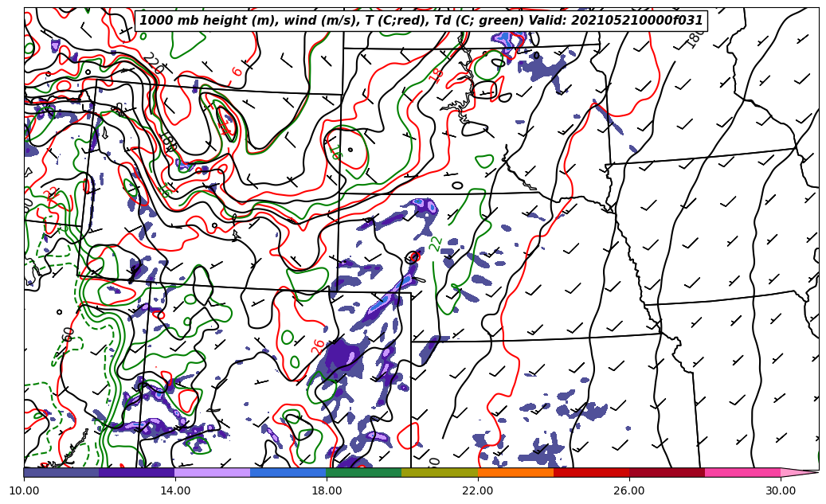Viewport: 826px width, 504px height.
Task: Click the red 18 temperature contour label
Action: (x=436, y=75)
